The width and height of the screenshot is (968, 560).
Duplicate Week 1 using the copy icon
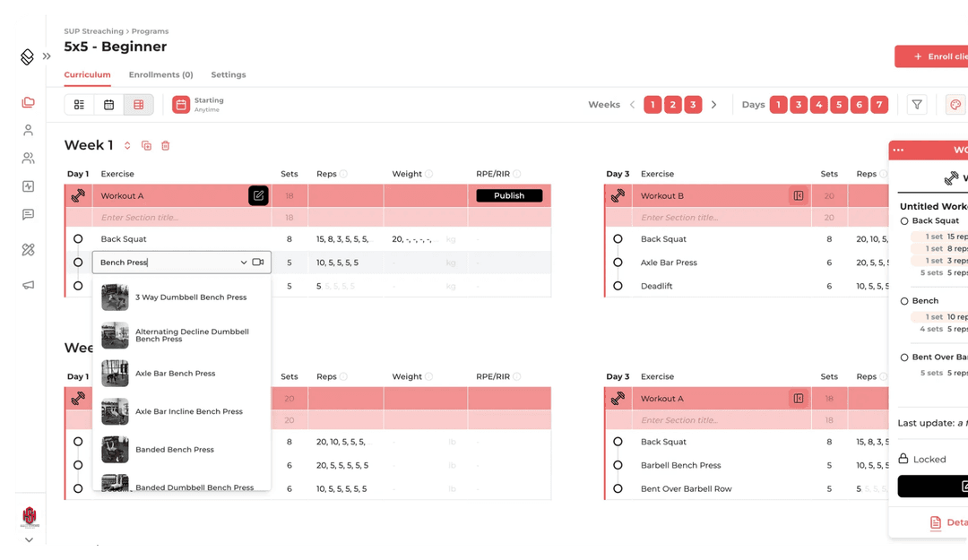[x=146, y=145]
